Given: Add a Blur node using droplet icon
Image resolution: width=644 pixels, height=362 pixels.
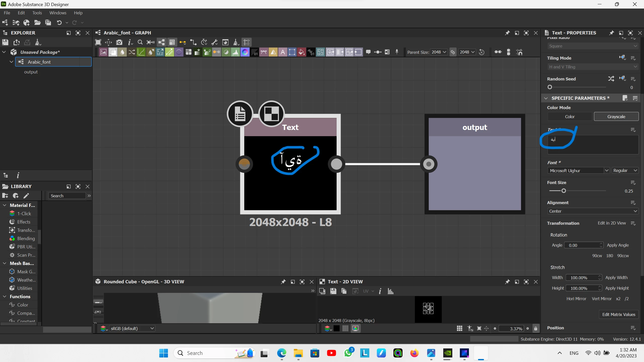Looking at the screenshot, I should 122,52.
